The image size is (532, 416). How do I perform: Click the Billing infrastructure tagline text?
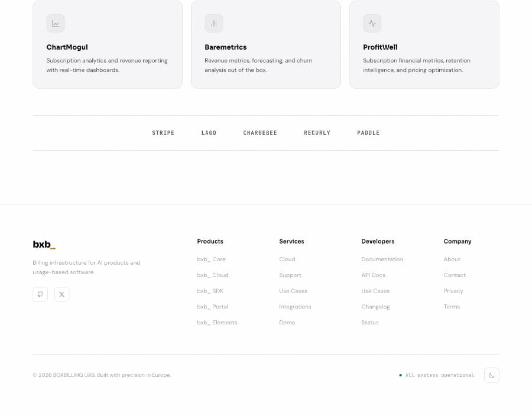tap(86, 268)
